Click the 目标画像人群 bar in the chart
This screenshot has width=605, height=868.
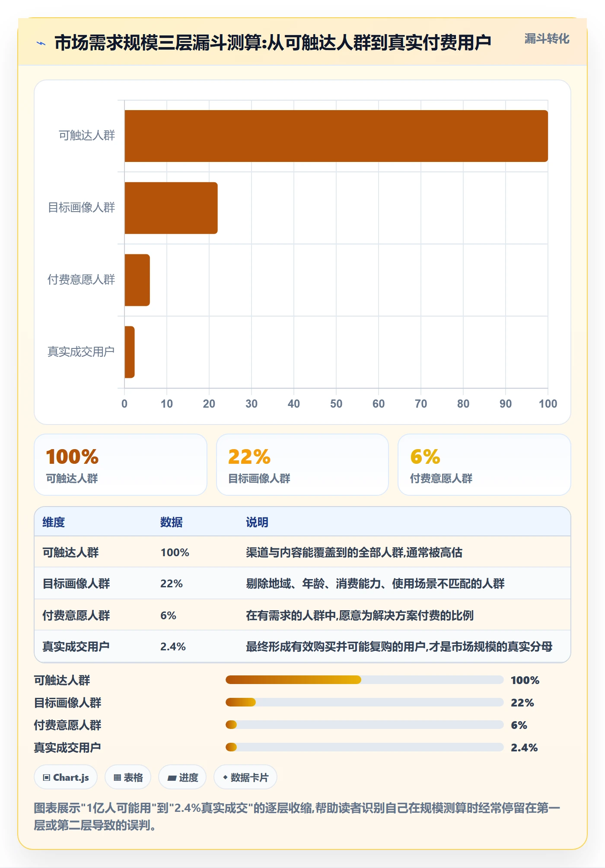pyautogui.click(x=171, y=208)
